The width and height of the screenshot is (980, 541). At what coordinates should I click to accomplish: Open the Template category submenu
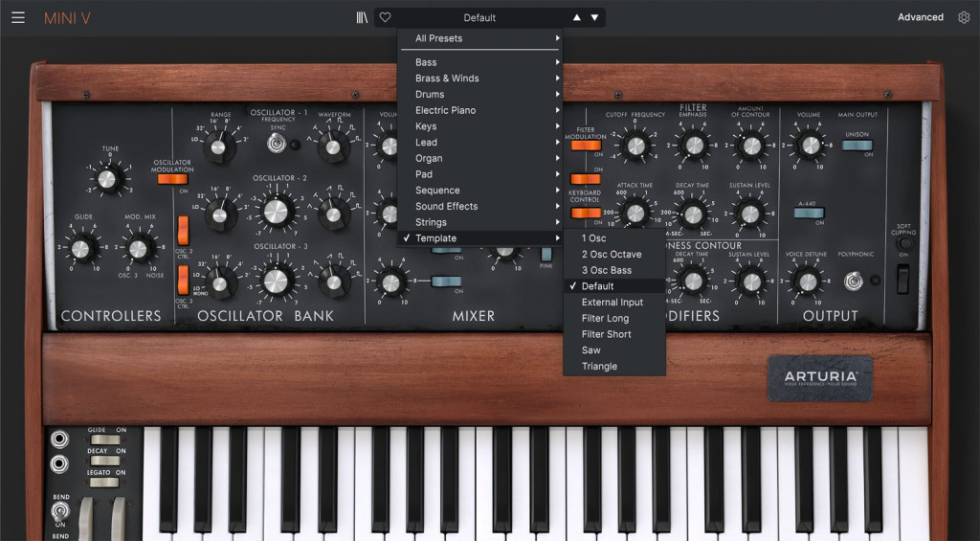click(480, 238)
